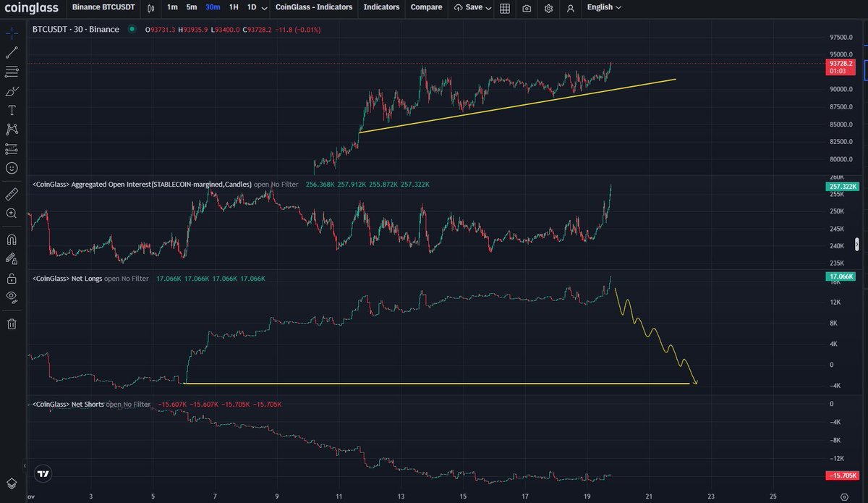Open the chart patterns tool
868x503 pixels.
pos(12,129)
